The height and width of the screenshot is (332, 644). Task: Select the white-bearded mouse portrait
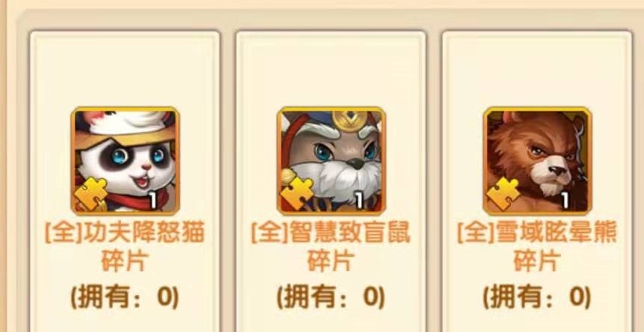331,160
